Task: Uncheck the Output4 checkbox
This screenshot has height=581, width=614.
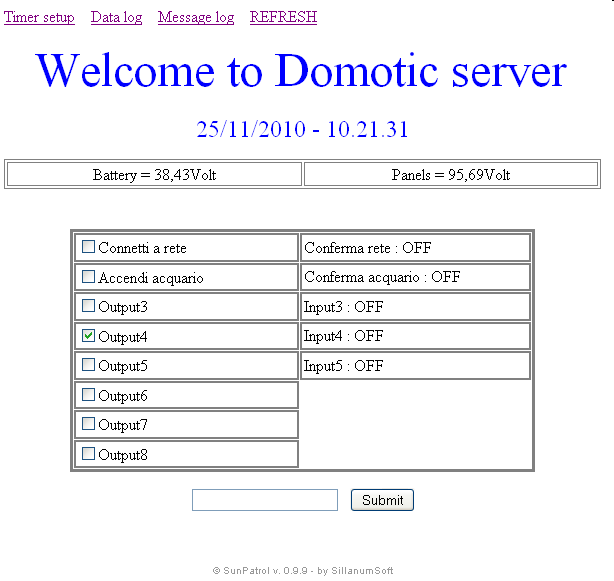Action: coord(89,336)
